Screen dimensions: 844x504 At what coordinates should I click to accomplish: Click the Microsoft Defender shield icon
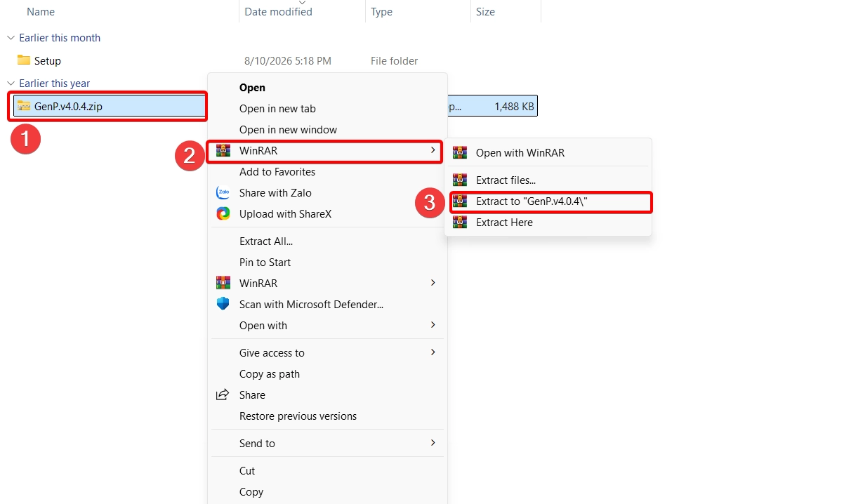(x=223, y=304)
